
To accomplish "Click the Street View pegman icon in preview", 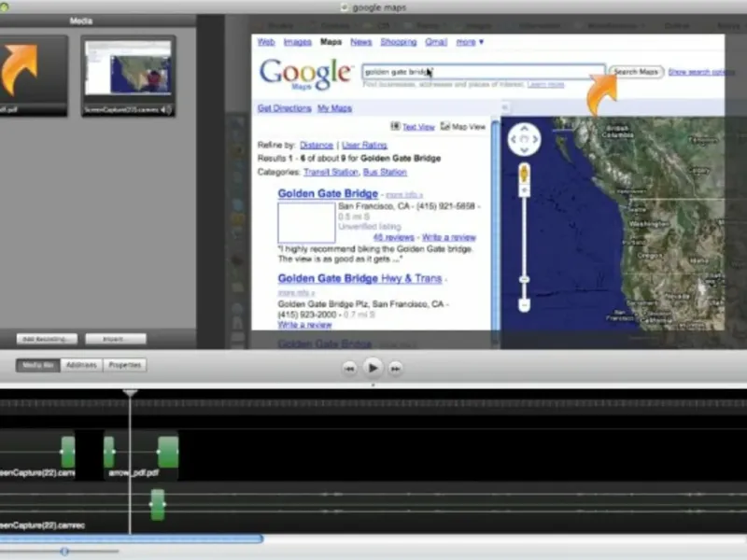I will click(524, 174).
